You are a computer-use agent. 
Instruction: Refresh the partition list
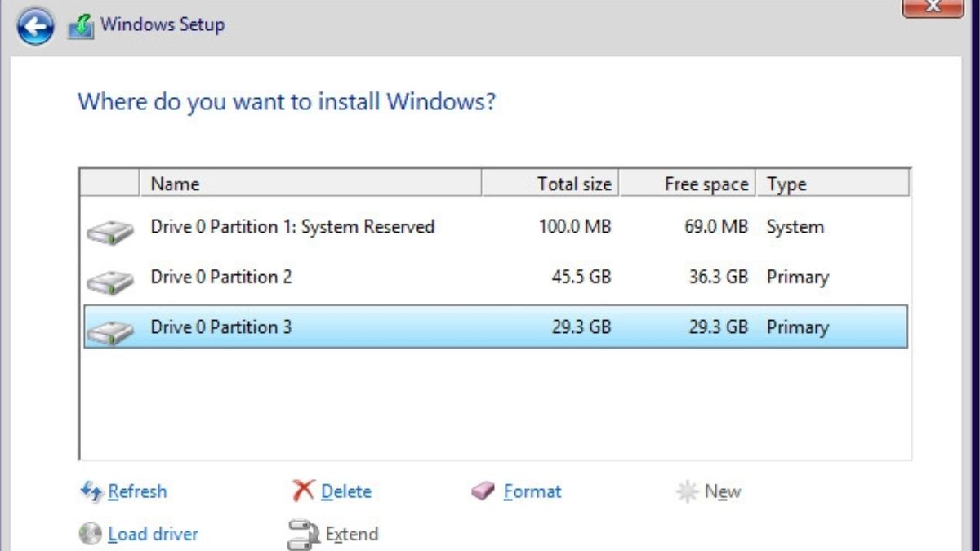(x=137, y=491)
